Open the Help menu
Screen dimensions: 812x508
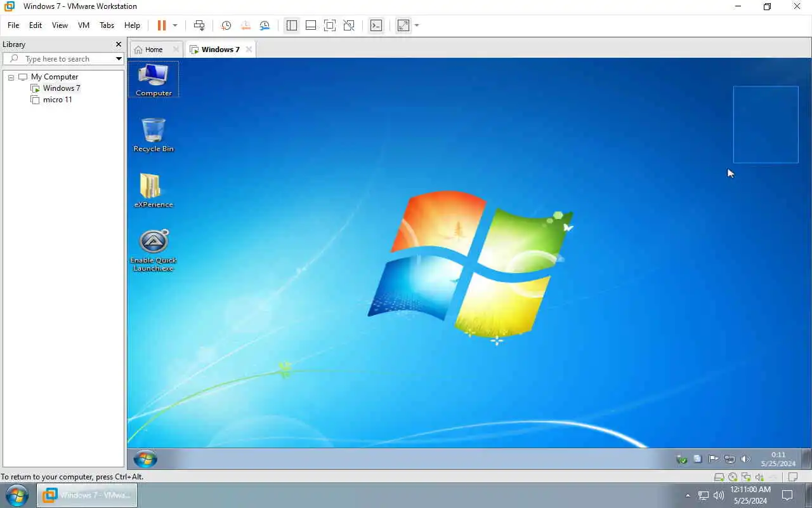[132, 25]
